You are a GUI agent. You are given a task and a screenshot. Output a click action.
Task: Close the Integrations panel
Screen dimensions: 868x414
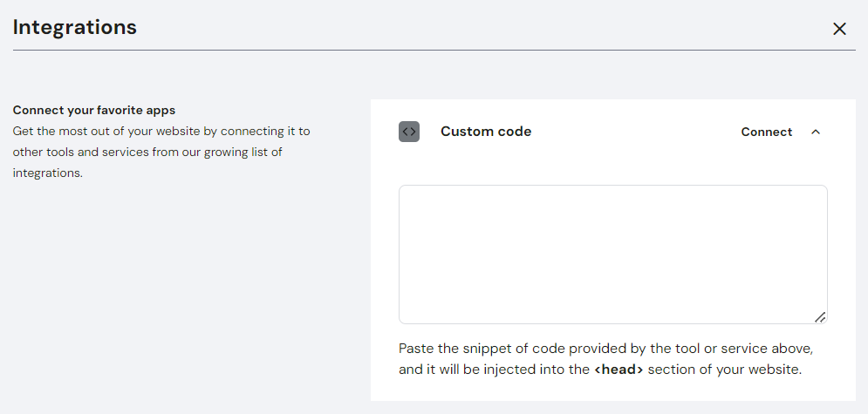pyautogui.click(x=839, y=29)
